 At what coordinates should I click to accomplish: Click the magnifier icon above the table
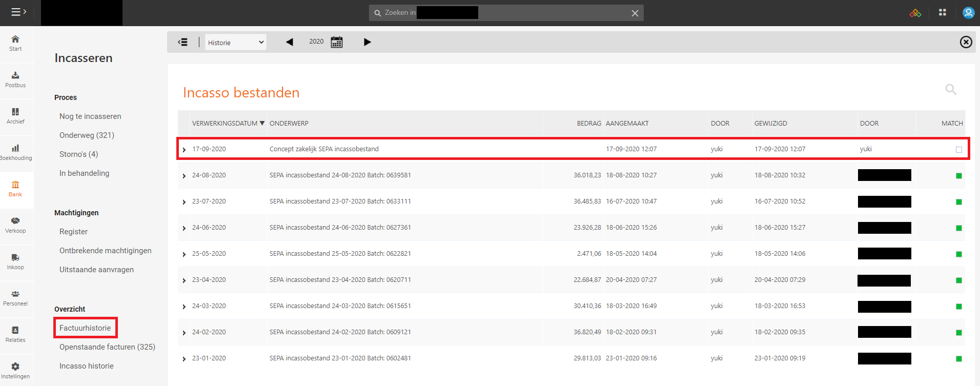(x=951, y=90)
